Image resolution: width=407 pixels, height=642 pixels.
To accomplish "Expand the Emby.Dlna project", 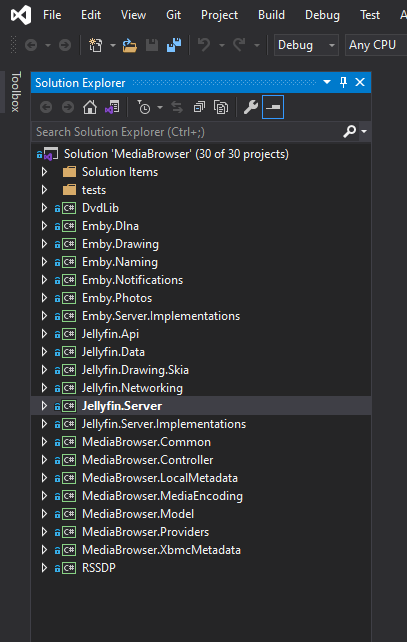I will 45,226.
